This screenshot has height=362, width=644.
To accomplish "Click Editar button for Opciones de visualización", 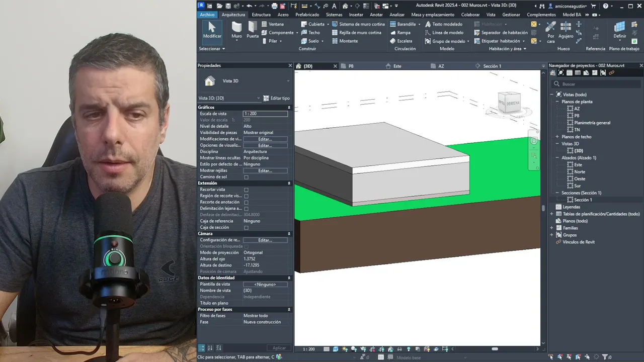I will point(265,145).
